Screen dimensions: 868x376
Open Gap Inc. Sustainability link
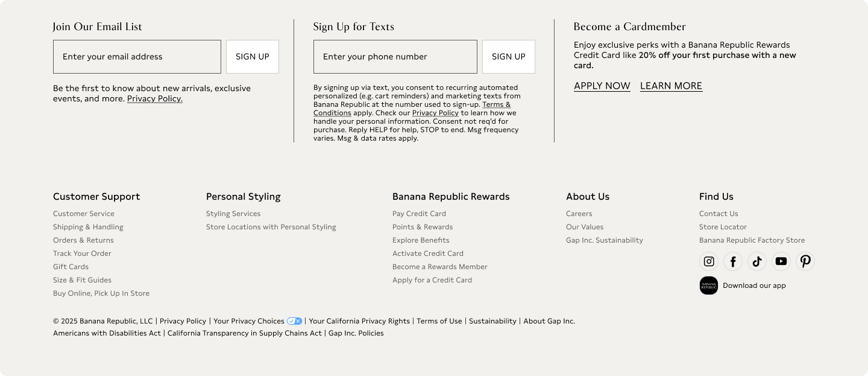click(x=605, y=240)
